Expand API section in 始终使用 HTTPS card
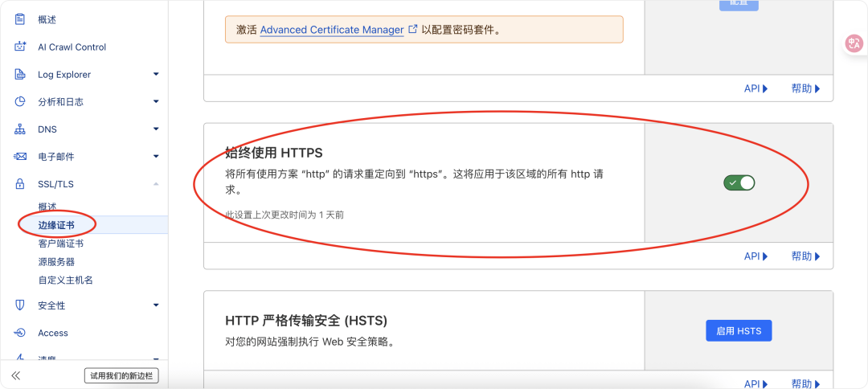Screen dimensions: 868x389 click(755, 256)
